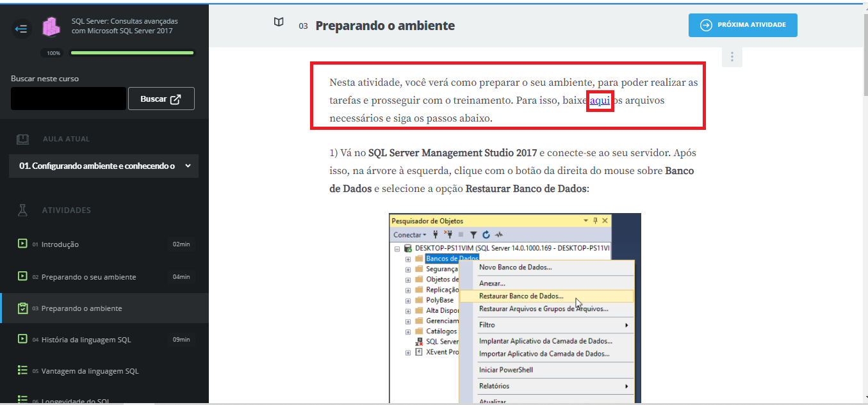Click the video icon for Introdução
868x405 pixels.
point(22,244)
